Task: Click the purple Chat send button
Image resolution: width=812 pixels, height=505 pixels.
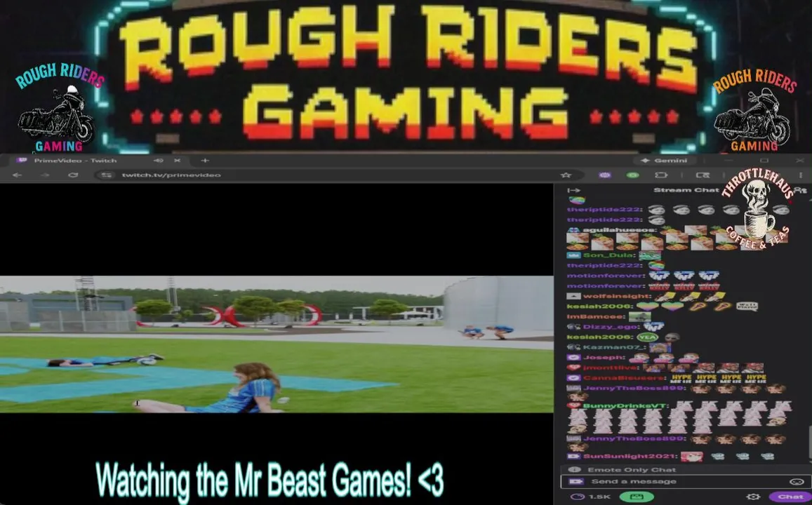Action: coord(790,497)
